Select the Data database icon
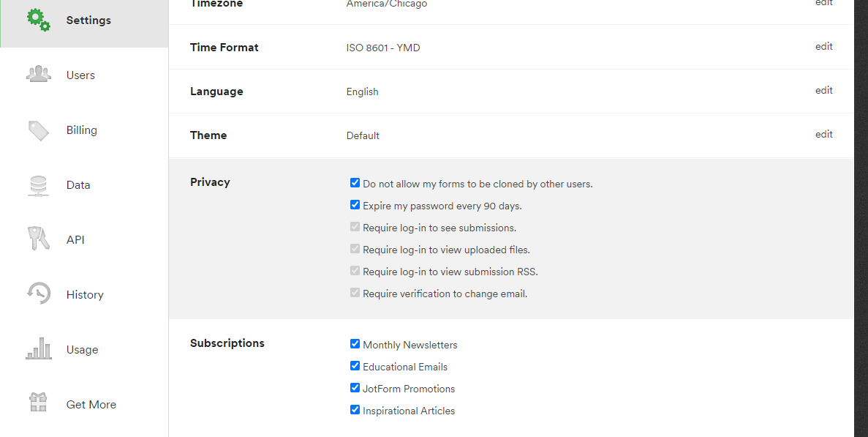The width and height of the screenshot is (868, 437). (x=39, y=185)
